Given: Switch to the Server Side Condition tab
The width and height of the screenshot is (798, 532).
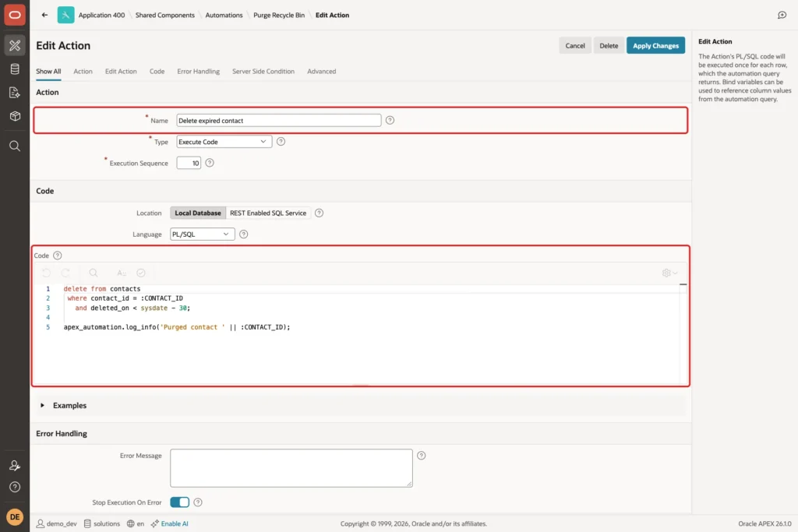Looking at the screenshot, I should pos(263,71).
